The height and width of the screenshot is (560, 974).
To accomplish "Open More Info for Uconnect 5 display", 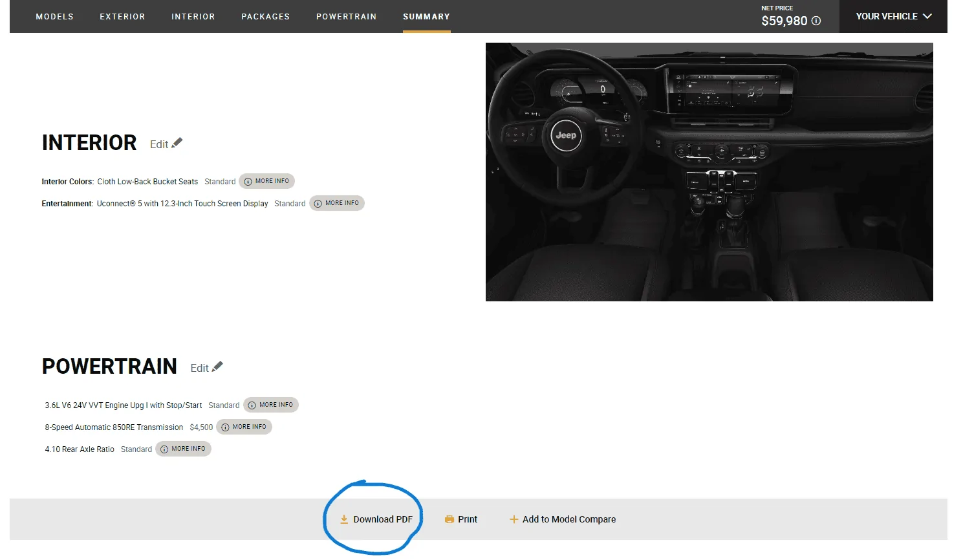I will pyautogui.click(x=337, y=203).
